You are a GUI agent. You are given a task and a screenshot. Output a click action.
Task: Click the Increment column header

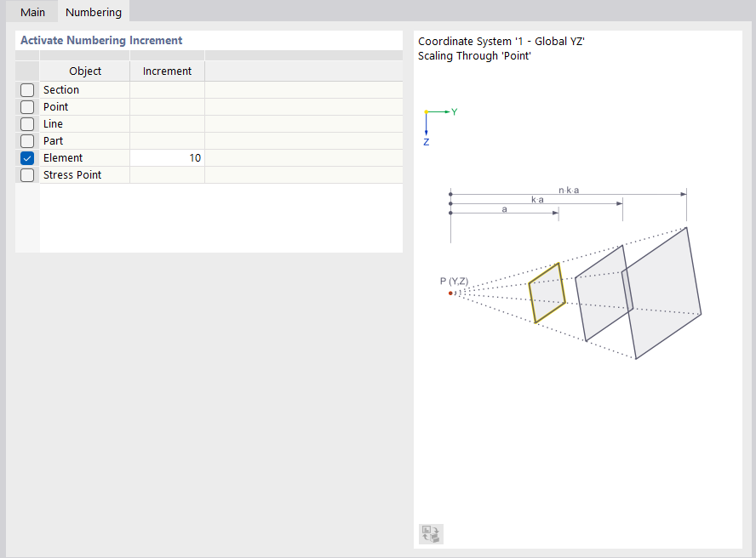click(x=167, y=71)
